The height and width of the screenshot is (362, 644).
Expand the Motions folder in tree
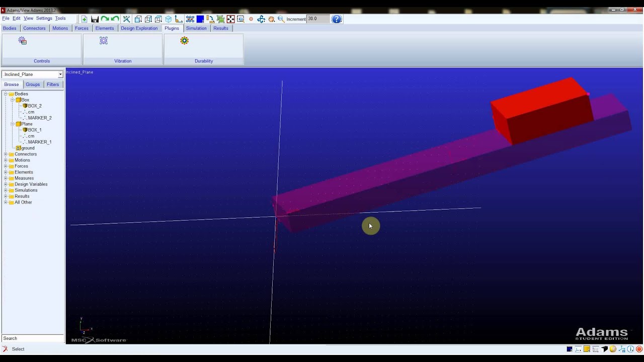tap(6, 160)
